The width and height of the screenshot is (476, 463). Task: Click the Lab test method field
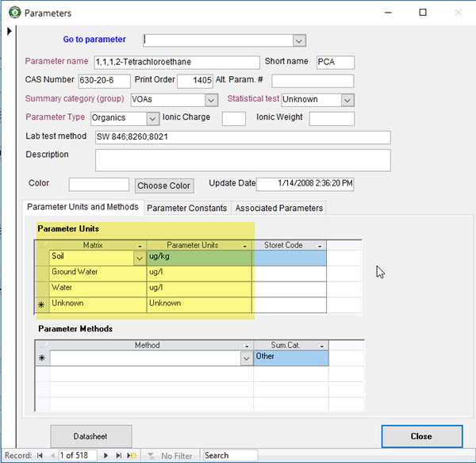(243, 137)
